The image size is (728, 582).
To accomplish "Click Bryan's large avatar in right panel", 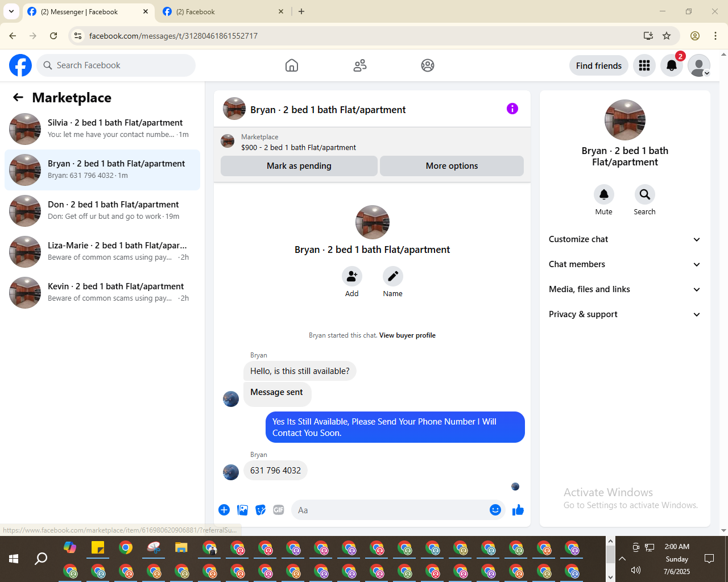I will tap(625, 120).
